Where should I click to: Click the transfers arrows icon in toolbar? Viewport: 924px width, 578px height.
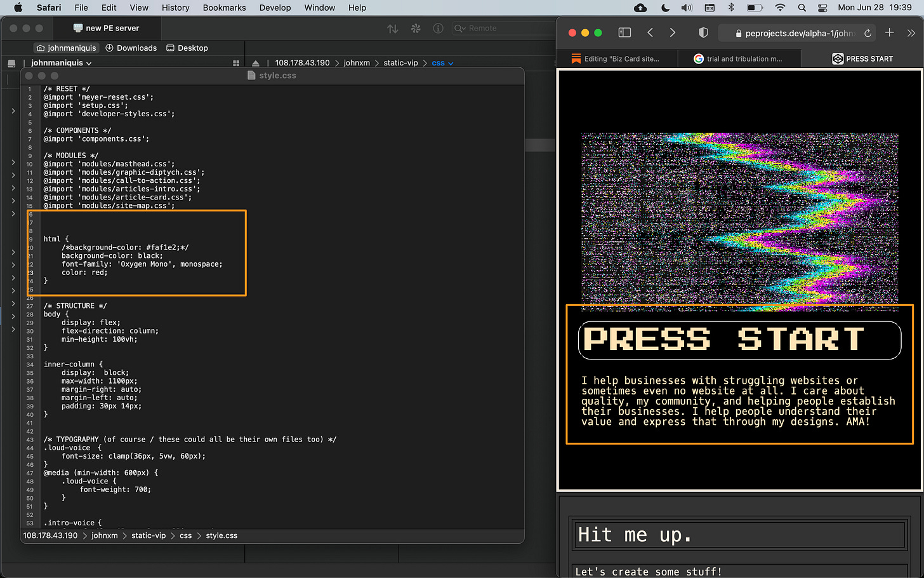coord(393,29)
